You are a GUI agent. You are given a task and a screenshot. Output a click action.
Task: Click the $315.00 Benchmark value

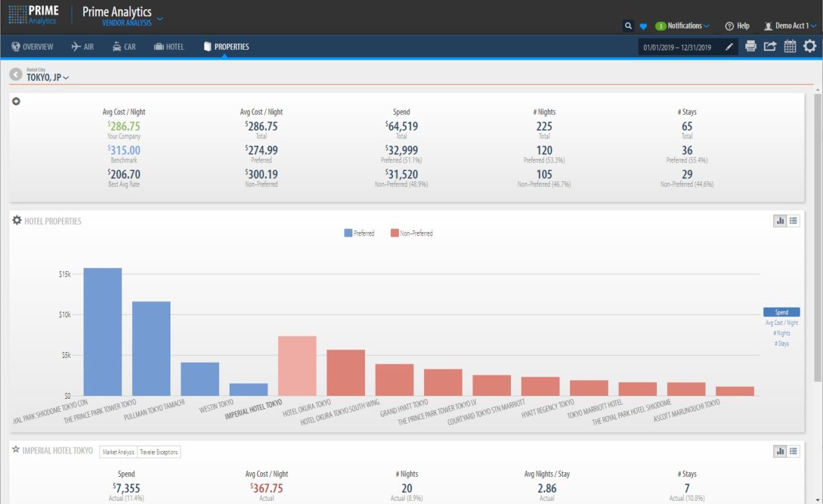point(124,151)
